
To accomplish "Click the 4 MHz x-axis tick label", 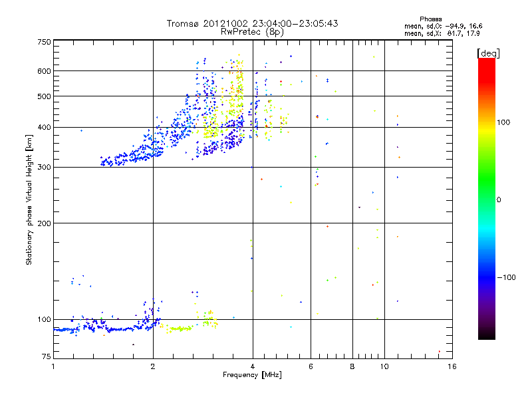I will [253, 366].
